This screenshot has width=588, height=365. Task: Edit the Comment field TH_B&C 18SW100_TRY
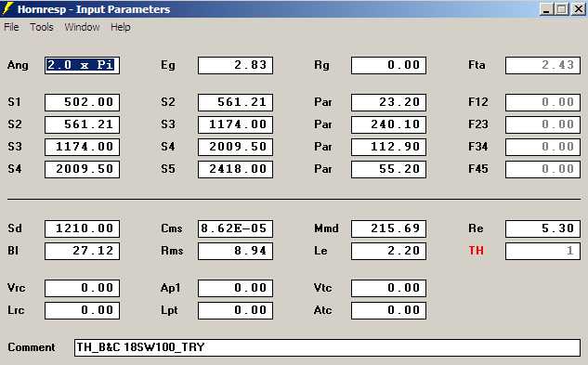point(327,347)
